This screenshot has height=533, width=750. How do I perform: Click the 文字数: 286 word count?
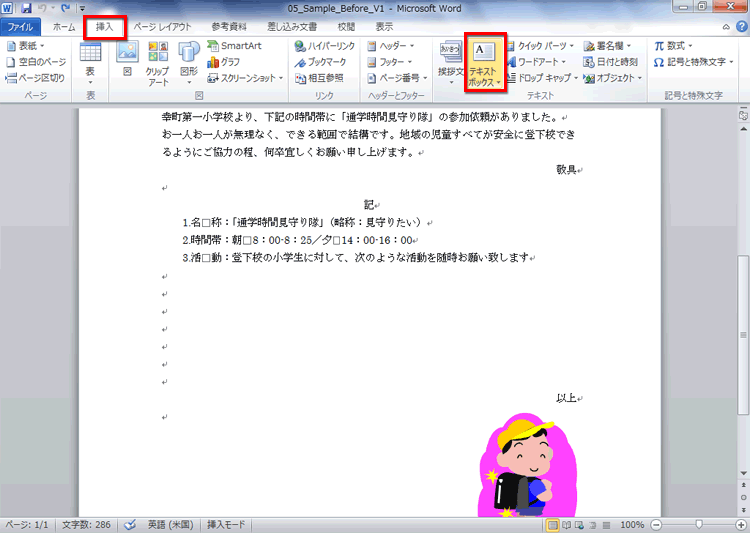coord(86,525)
